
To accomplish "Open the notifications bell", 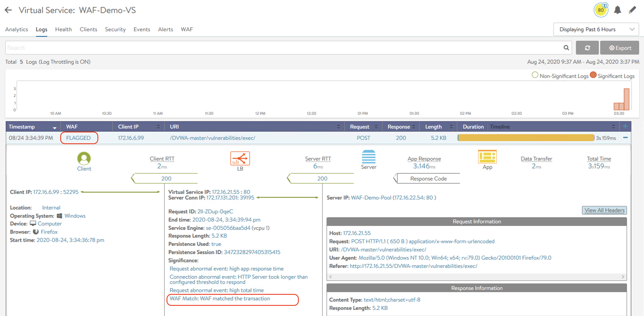I will 617,10.
